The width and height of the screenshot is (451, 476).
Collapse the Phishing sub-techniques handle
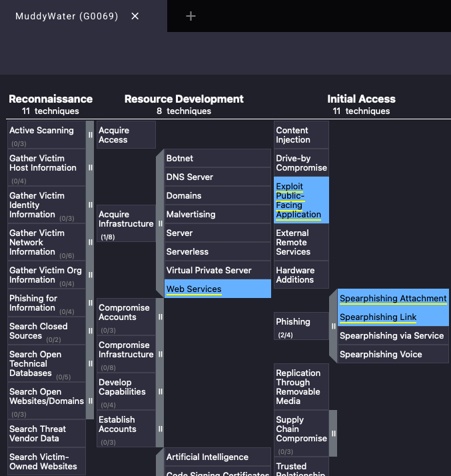click(x=334, y=326)
